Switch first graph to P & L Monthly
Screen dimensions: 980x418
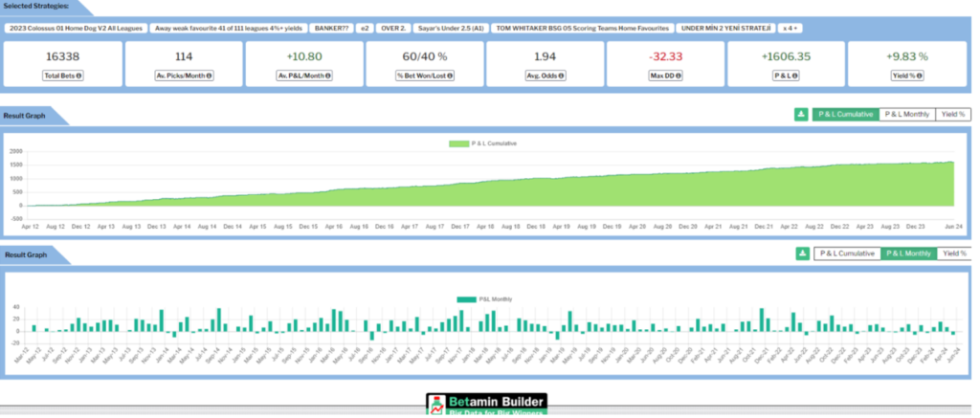click(x=906, y=114)
